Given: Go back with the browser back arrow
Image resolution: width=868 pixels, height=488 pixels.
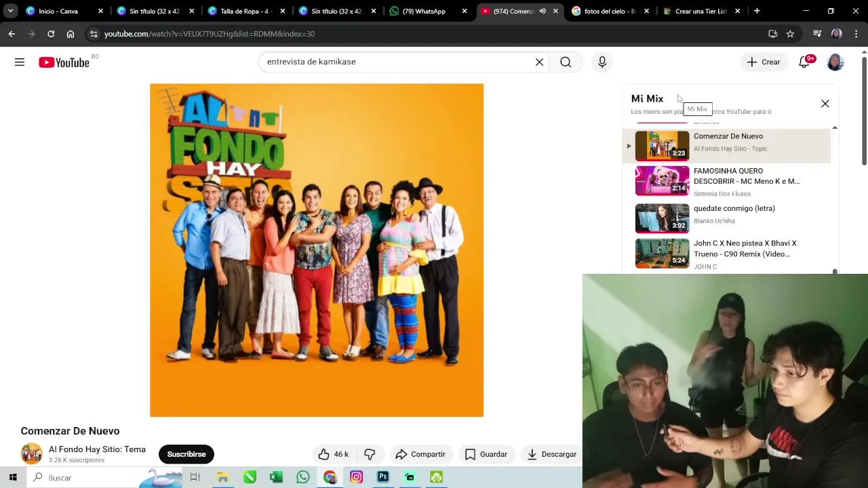Looking at the screenshot, I should [x=12, y=34].
